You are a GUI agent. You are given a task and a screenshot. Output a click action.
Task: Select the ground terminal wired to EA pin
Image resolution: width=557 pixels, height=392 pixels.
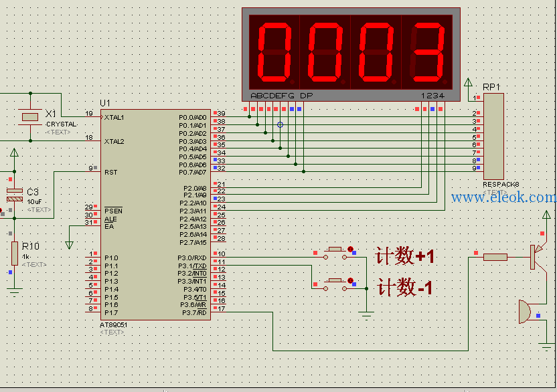coord(69,245)
